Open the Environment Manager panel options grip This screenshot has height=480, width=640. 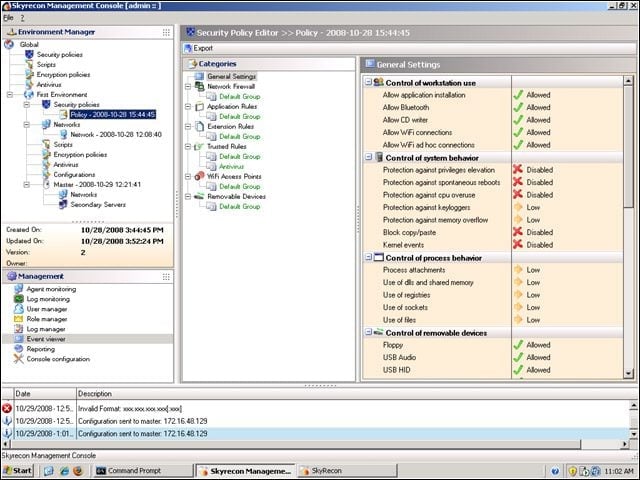click(166, 32)
